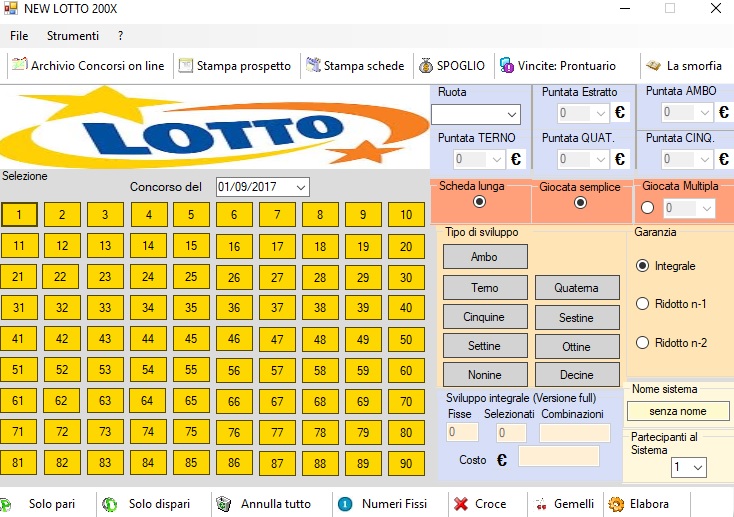The height and width of the screenshot is (517, 734).
Task: Select the Integrale guarantee option
Action: (x=642, y=266)
